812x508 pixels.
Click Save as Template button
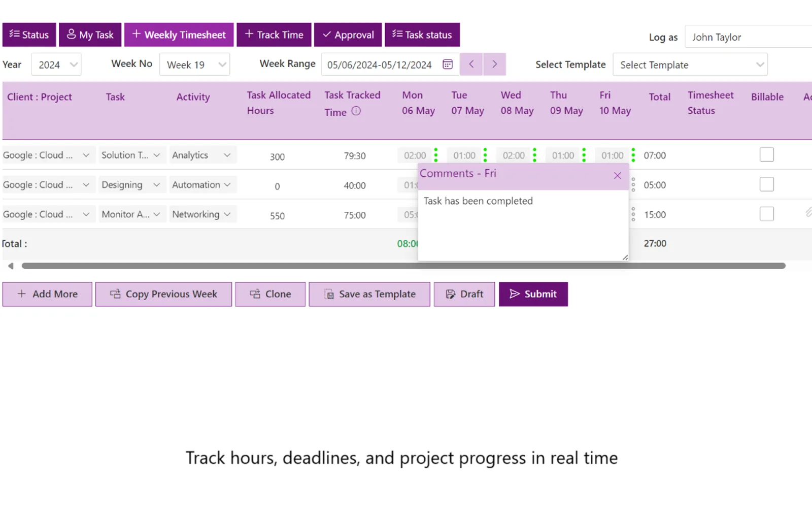(369, 294)
